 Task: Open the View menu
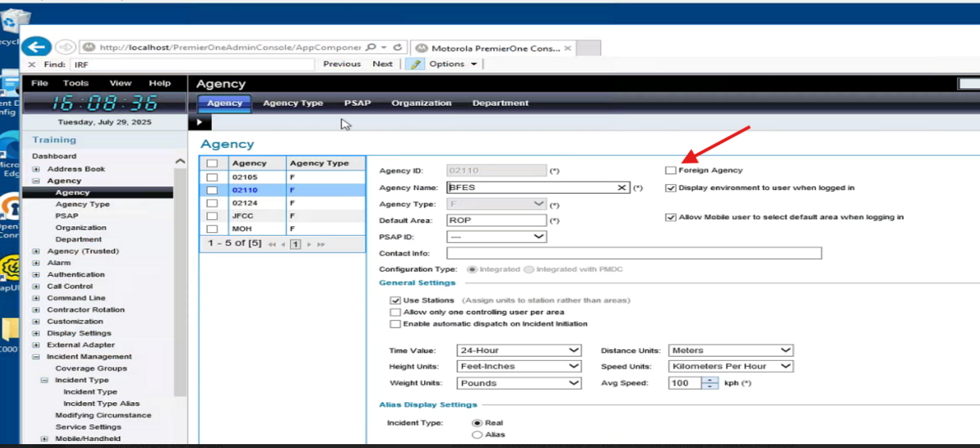[120, 83]
